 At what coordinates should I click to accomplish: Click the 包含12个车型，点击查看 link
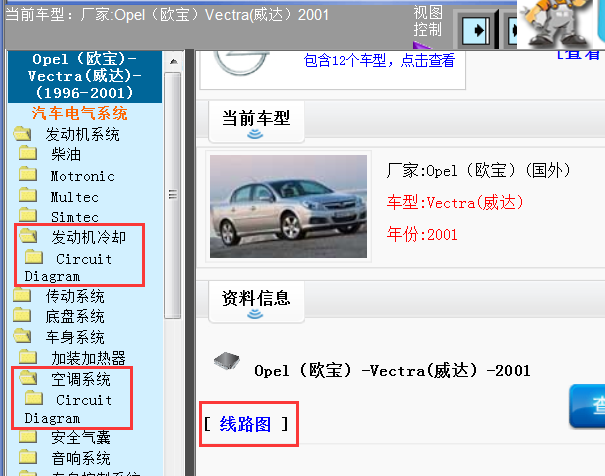[x=379, y=61]
